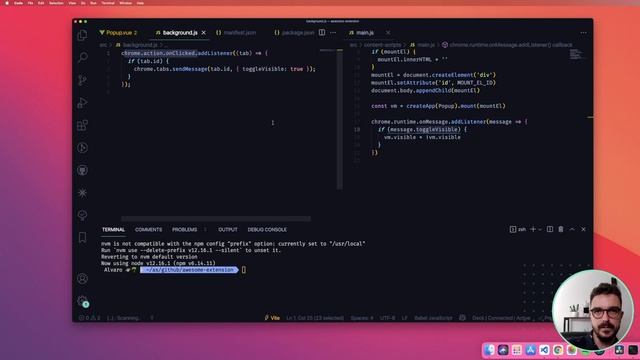Open Finder from the Dock
Screen dimensions: 640x360
pyautogui.click(x=489, y=350)
